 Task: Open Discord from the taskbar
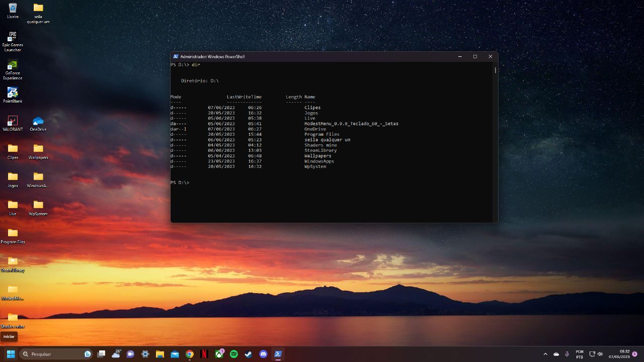coord(263,354)
